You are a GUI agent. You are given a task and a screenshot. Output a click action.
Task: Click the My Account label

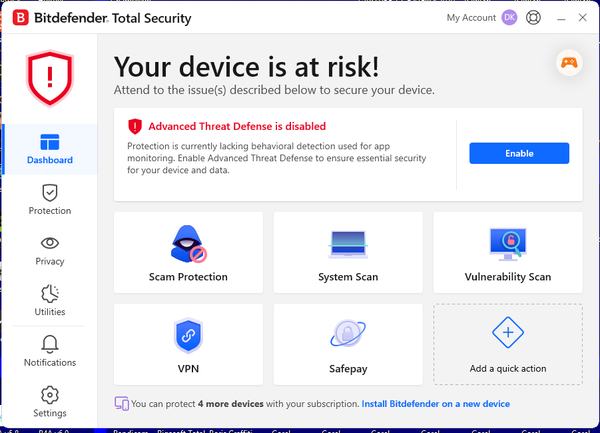point(471,18)
